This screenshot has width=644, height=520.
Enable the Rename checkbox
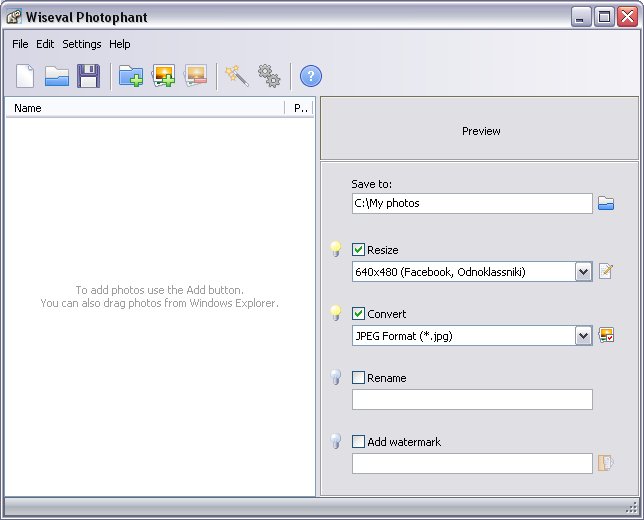coord(358,377)
